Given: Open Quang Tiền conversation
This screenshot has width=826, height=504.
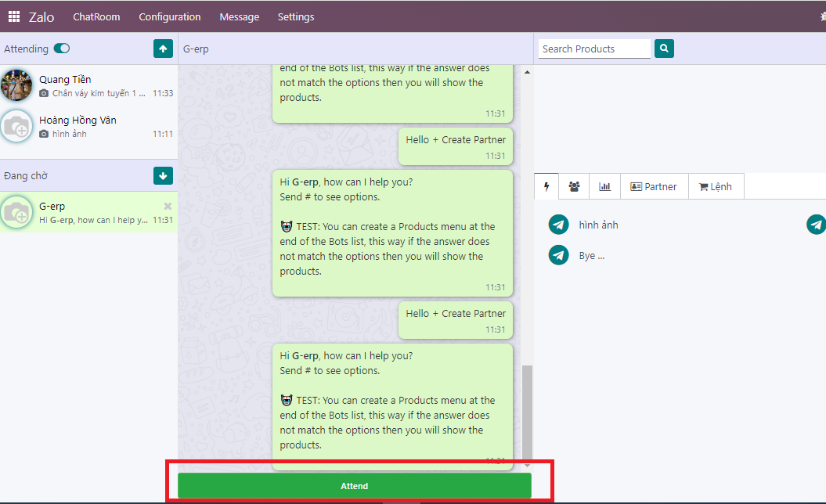Looking at the screenshot, I should coord(89,86).
